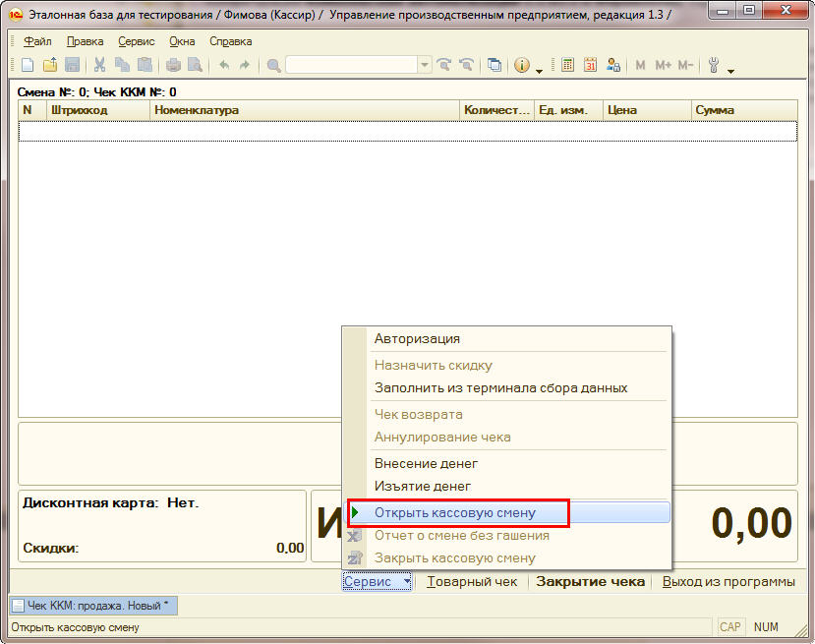The width and height of the screenshot is (815, 644).
Task: Open the Правка menu
Action: click(x=86, y=41)
